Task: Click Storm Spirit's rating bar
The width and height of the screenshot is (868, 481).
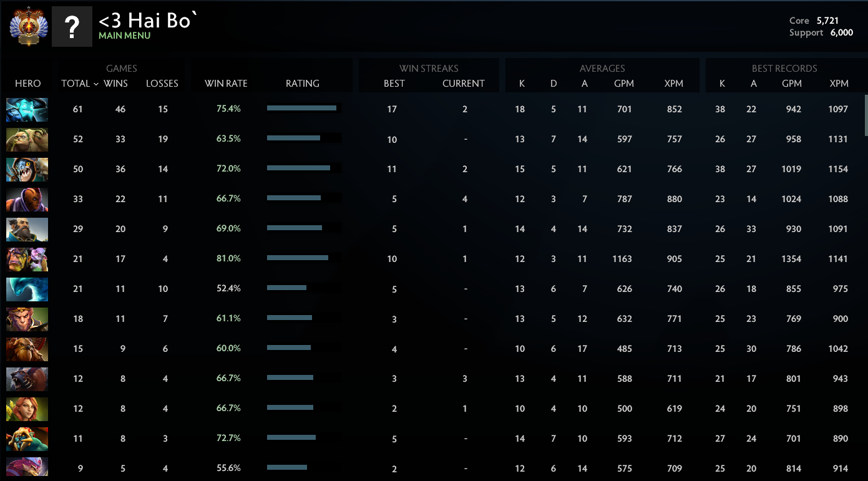Action: [303, 109]
